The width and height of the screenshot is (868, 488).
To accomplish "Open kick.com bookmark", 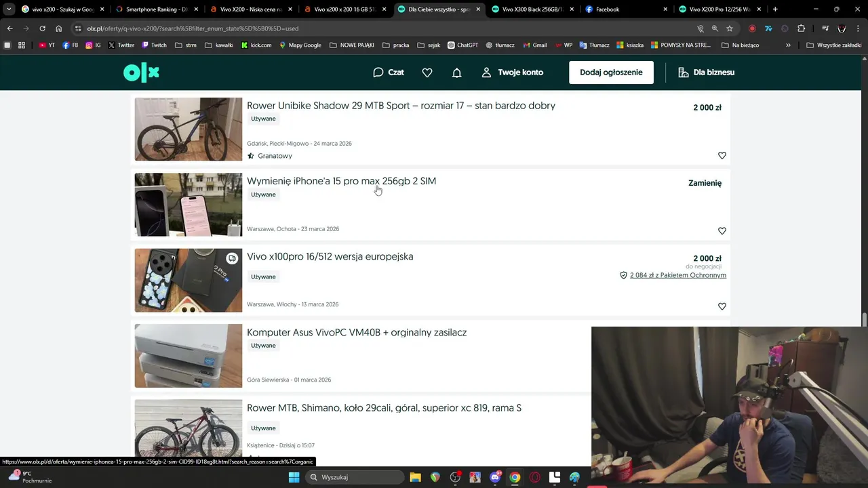I will point(256,45).
